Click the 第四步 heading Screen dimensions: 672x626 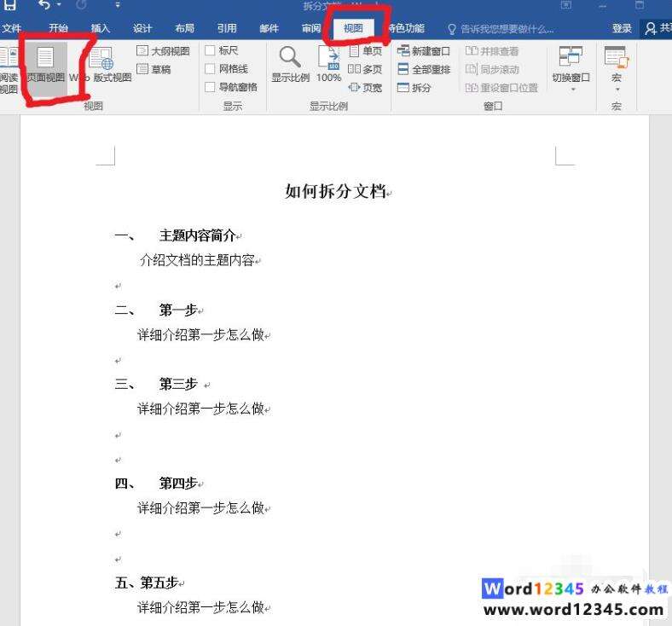point(178,484)
